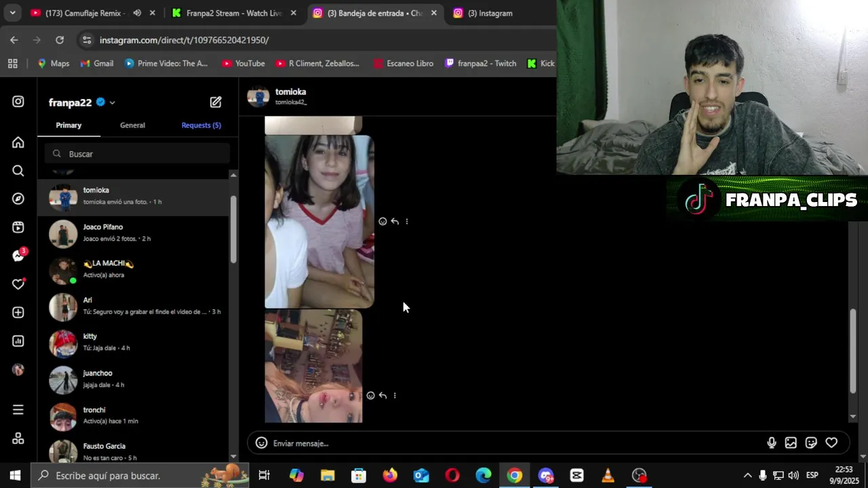Expand the franpa22 account switcher chevron

pyautogui.click(x=112, y=103)
